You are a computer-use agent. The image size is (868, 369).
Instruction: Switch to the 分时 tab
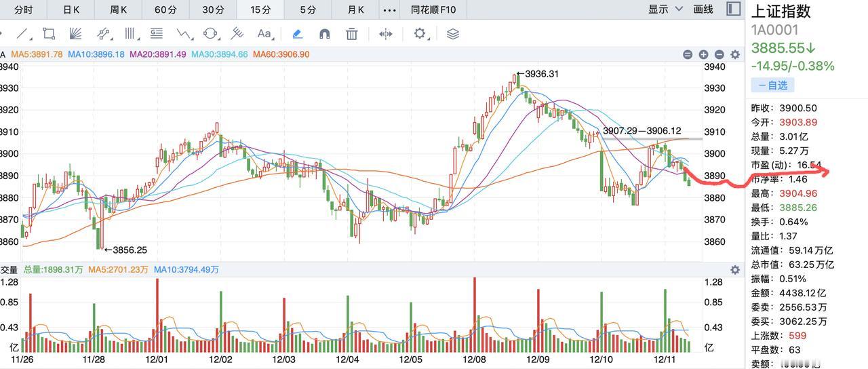click(x=24, y=9)
